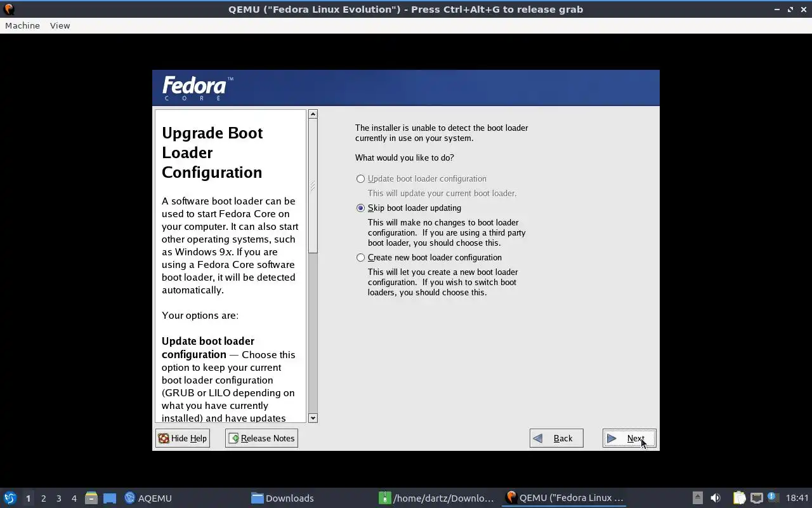Image resolution: width=812 pixels, height=508 pixels.
Task: Switch to workspace 1
Action: point(28,498)
